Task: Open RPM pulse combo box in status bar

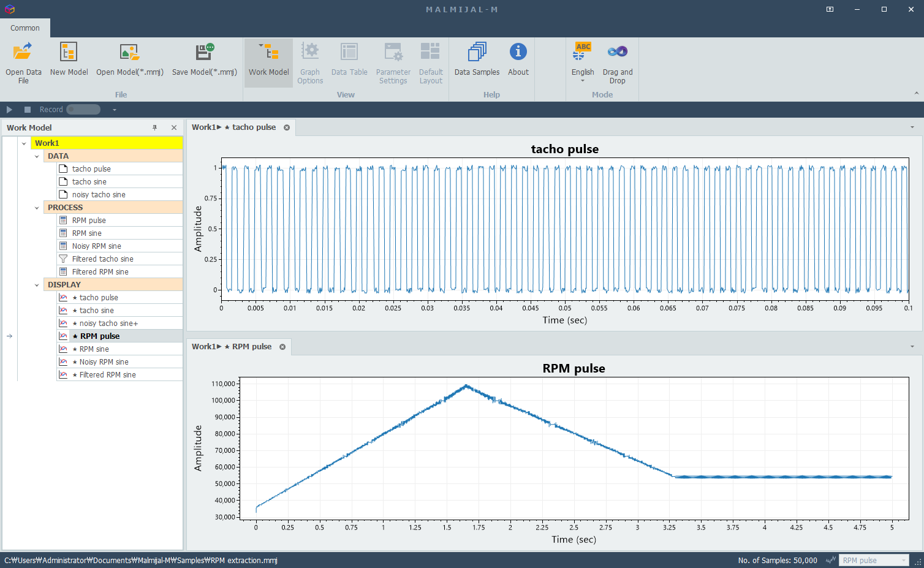Action: click(x=873, y=560)
